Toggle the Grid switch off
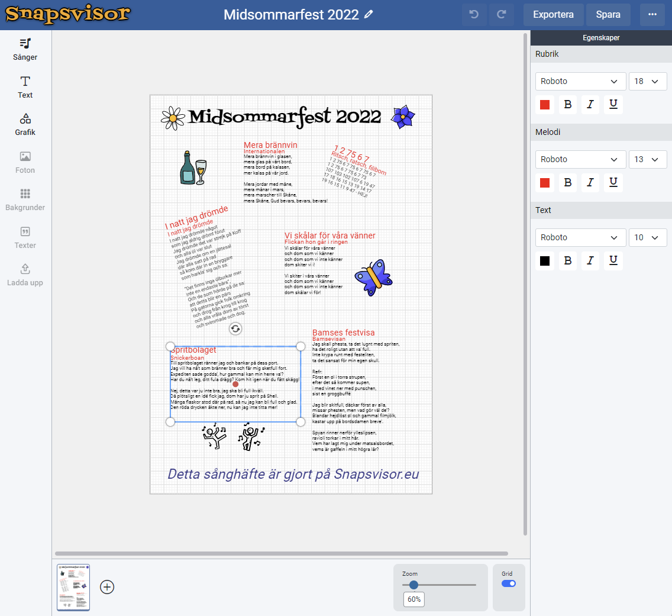Viewport: 672px width, 616px height. coord(508,583)
